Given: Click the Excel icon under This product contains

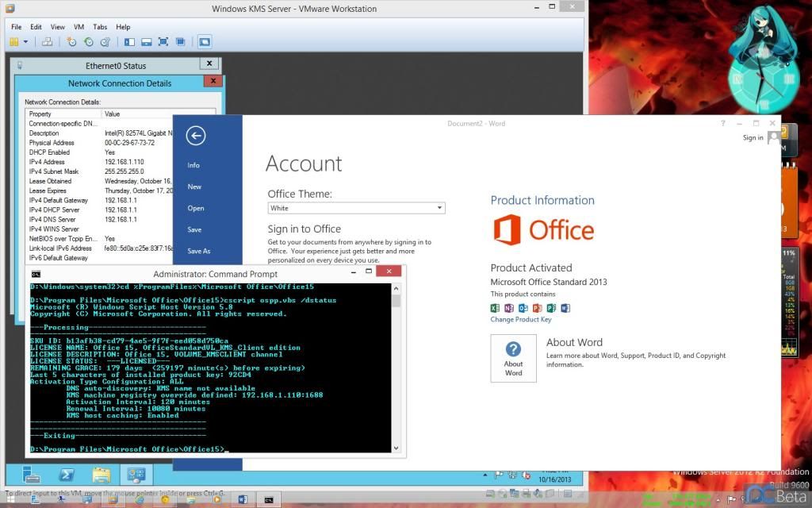Looking at the screenshot, I should pos(495,308).
